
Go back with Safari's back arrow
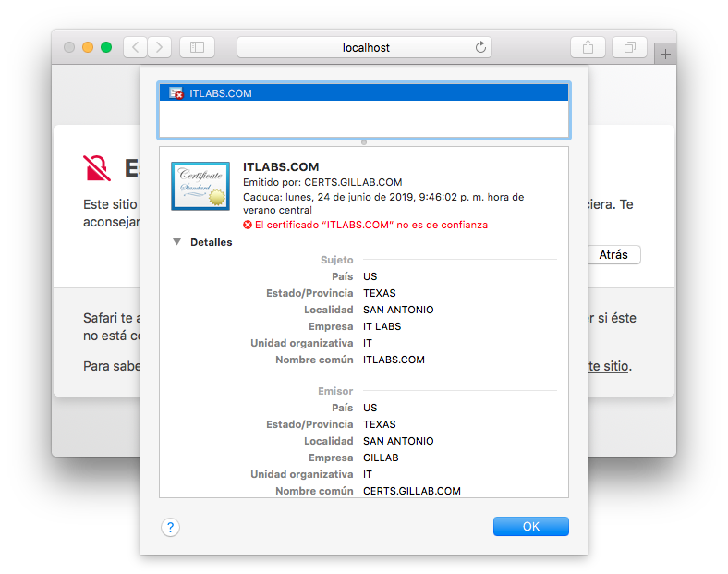136,47
